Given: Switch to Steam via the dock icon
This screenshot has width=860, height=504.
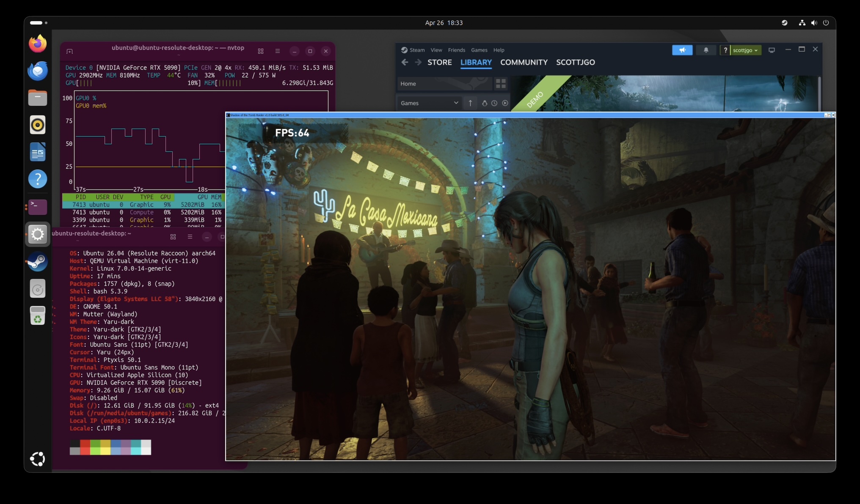Looking at the screenshot, I should pyautogui.click(x=38, y=262).
